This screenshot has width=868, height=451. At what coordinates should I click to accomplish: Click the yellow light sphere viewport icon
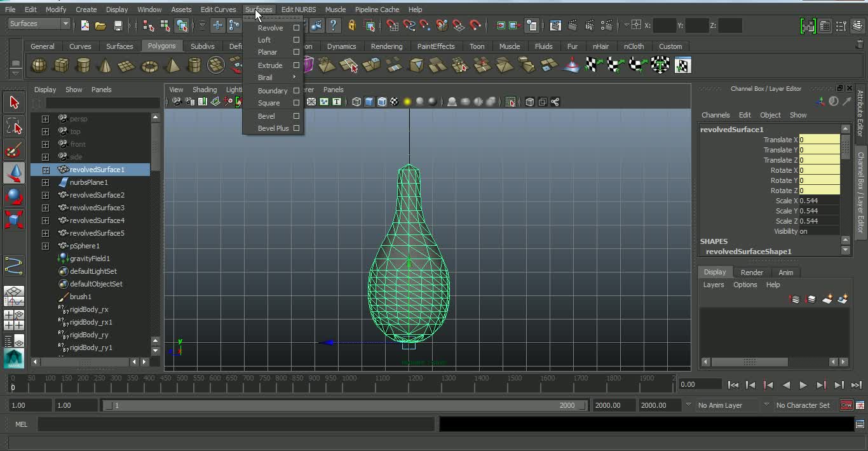coord(407,102)
